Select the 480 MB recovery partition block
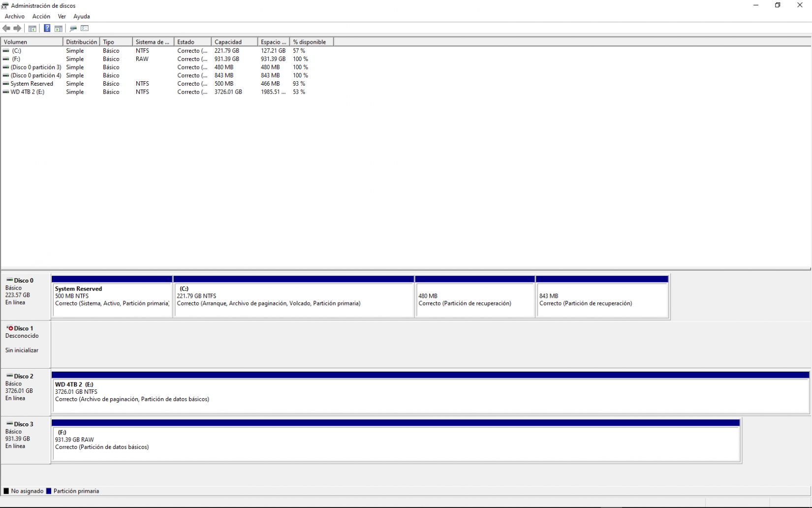 (475, 297)
